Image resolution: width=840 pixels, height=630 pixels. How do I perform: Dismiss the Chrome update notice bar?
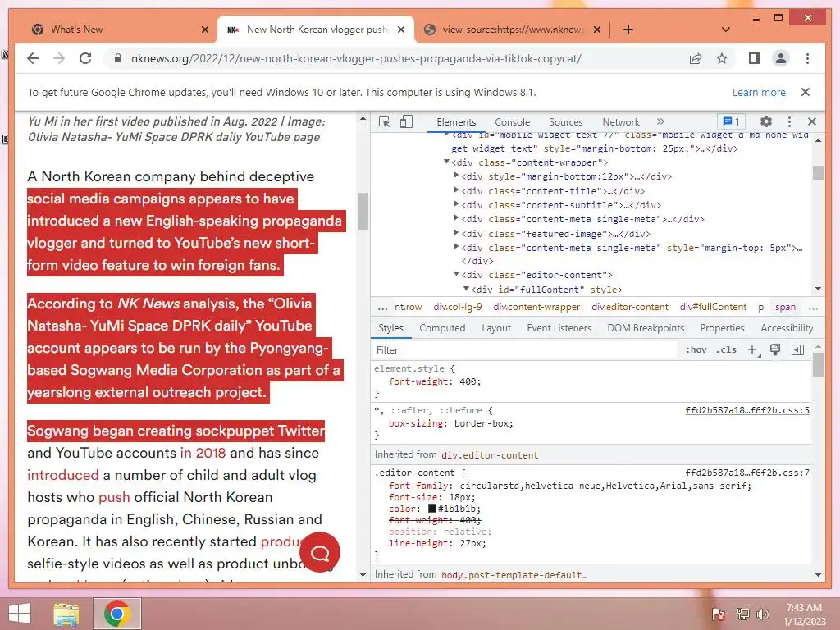[x=806, y=92]
